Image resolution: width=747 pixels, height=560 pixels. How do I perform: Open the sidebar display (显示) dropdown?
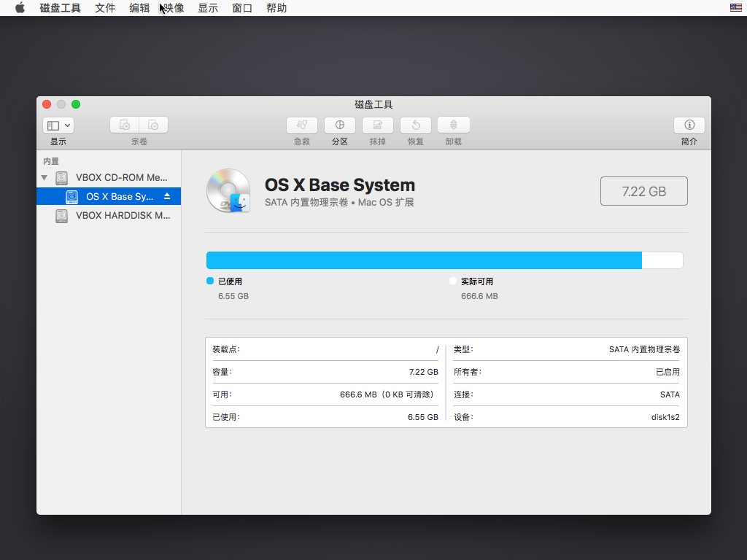coord(58,125)
